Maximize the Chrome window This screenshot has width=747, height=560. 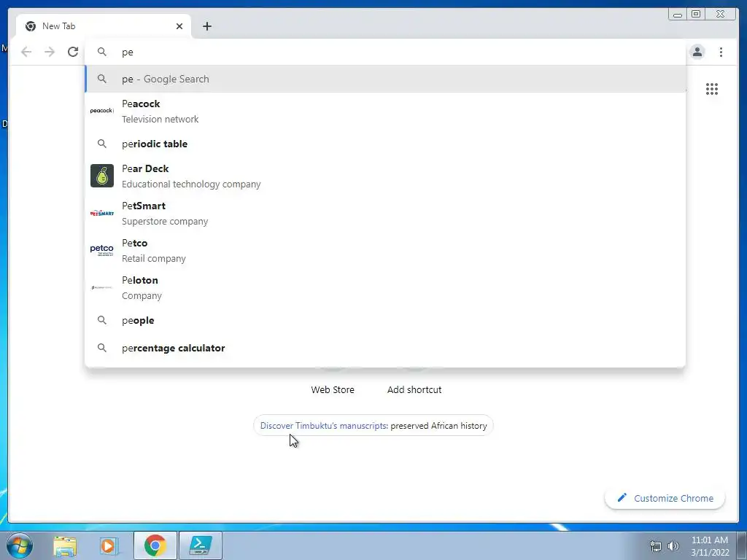695,15
